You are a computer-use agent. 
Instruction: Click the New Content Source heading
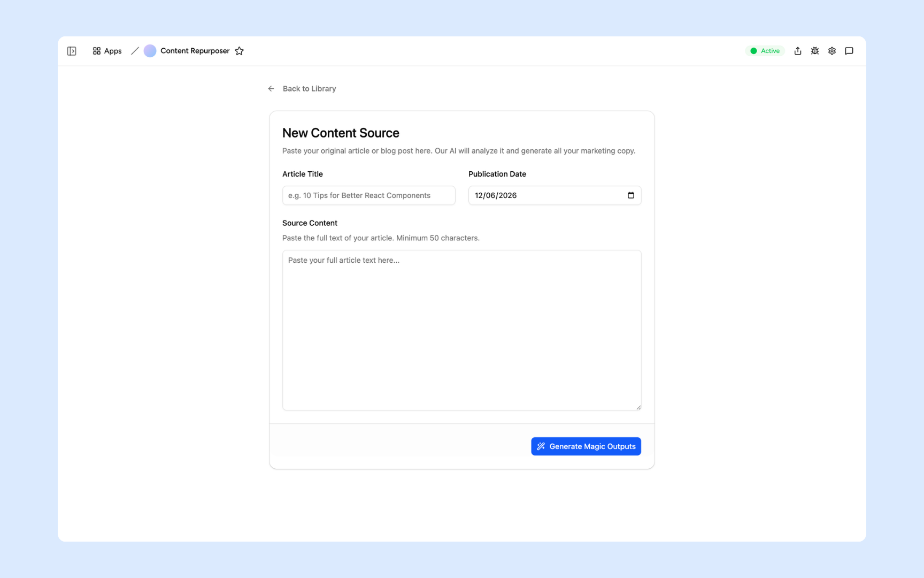341,133
